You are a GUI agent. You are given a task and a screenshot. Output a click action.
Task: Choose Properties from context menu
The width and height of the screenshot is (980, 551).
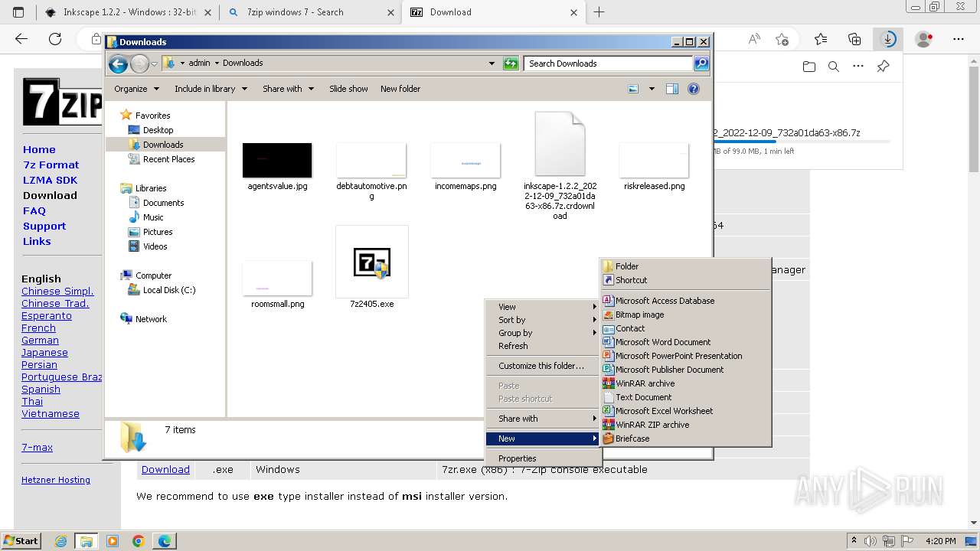[544, 458]
